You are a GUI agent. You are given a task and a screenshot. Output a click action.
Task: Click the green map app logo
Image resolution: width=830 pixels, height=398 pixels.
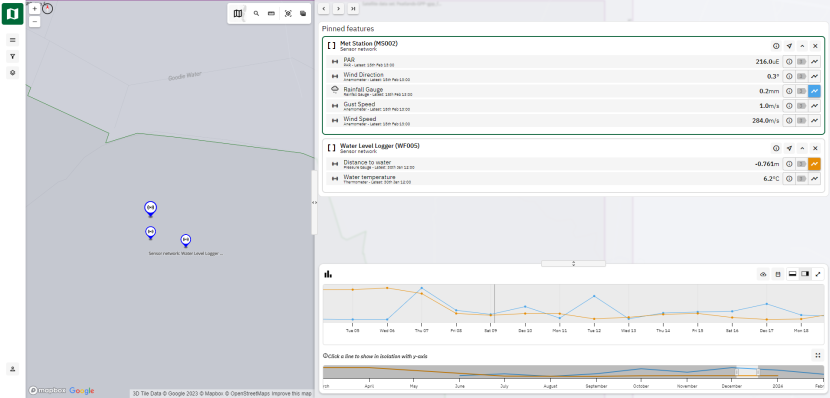pyautogui.click(x=12, y=13)
